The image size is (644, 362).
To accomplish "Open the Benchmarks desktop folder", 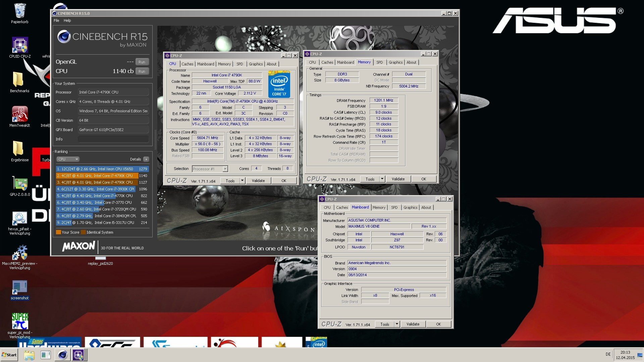I will [x=20, y=82].
